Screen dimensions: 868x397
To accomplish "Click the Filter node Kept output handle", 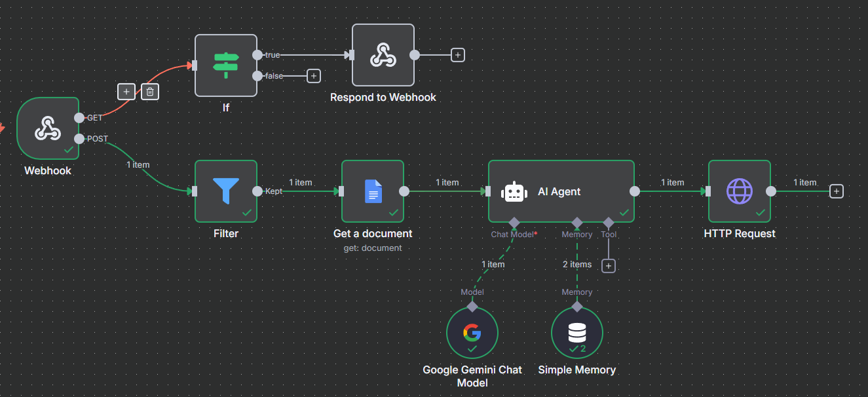I will 257,191.
